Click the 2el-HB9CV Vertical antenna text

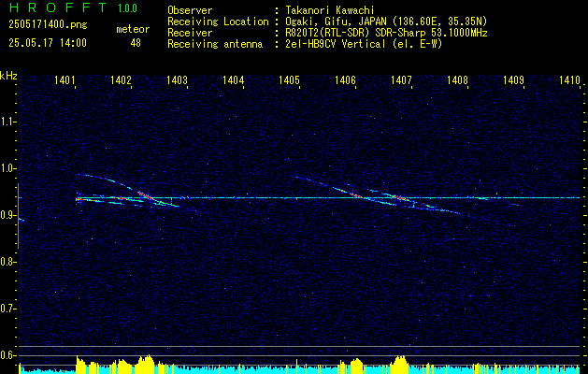[364, 44]
